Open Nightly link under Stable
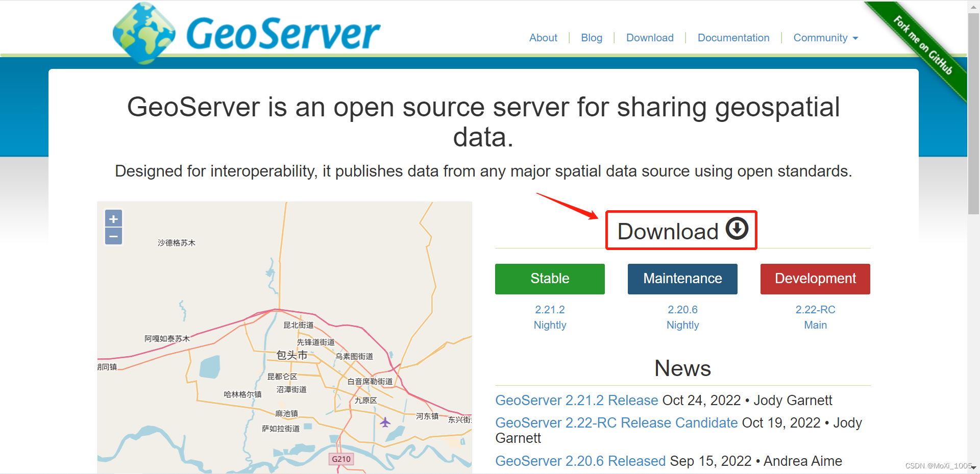980x474 pixels. tap(550, 325)
